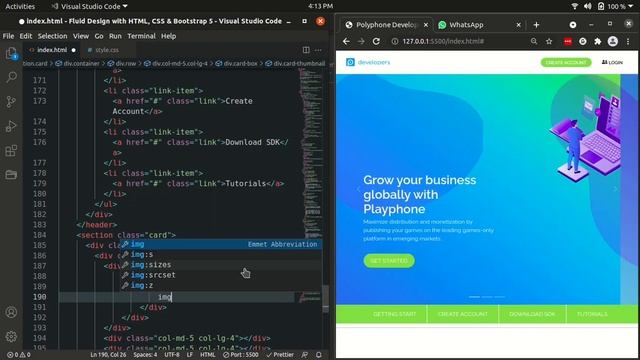Open the Explorer view in the activity bar

click(x=11, y=53)
